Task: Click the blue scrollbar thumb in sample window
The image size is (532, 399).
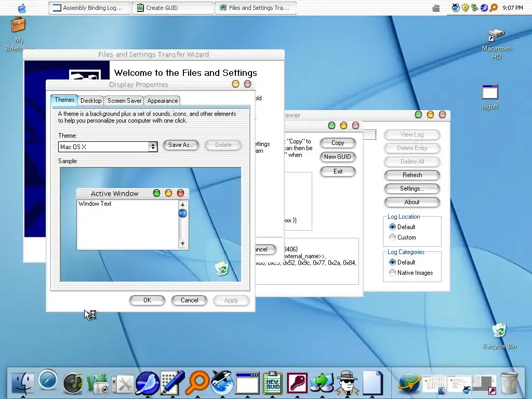Action: click(182, 214)
